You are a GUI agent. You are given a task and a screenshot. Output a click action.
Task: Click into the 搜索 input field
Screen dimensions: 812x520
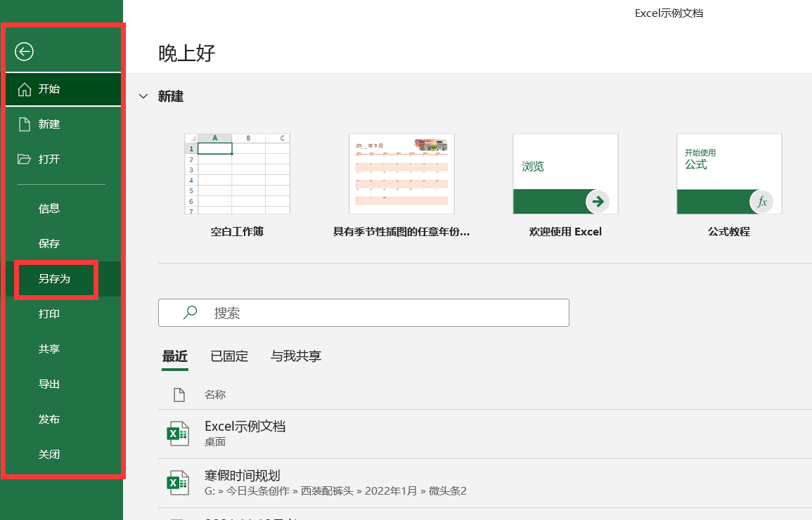pyautogui.click(x=363, y=313)
